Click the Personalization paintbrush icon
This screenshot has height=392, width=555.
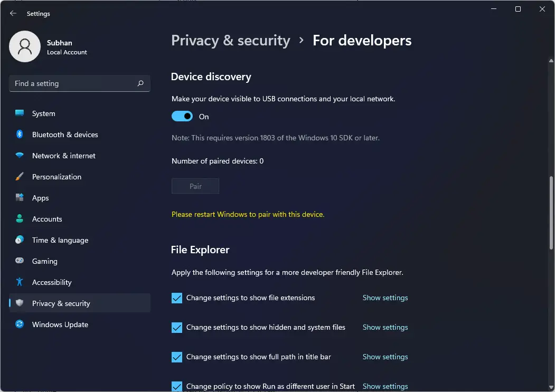pyautogui.click(x=20, y=177)
